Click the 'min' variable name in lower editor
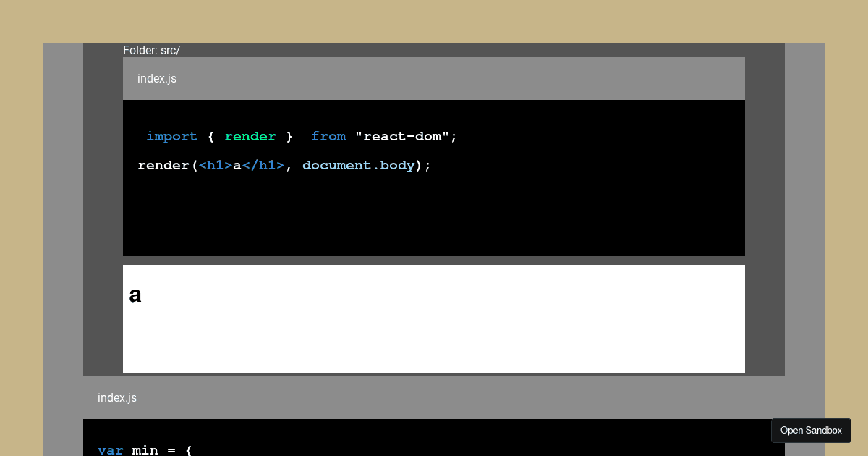868x456 pixels. coord(145,450)
